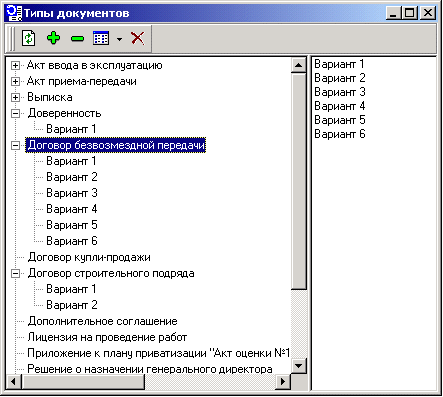Screen dimensions: 443x397
Task: Click the tree scroll up arrow
Action: [x=299, y=65]
